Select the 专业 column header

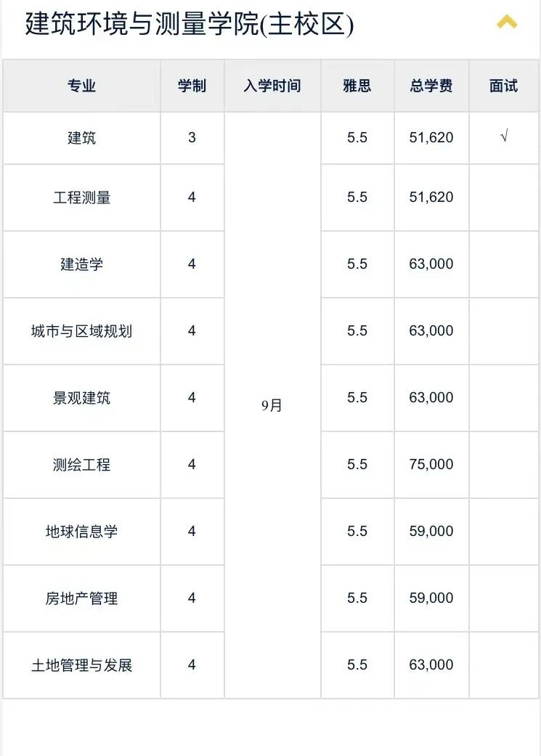(81, 86)
